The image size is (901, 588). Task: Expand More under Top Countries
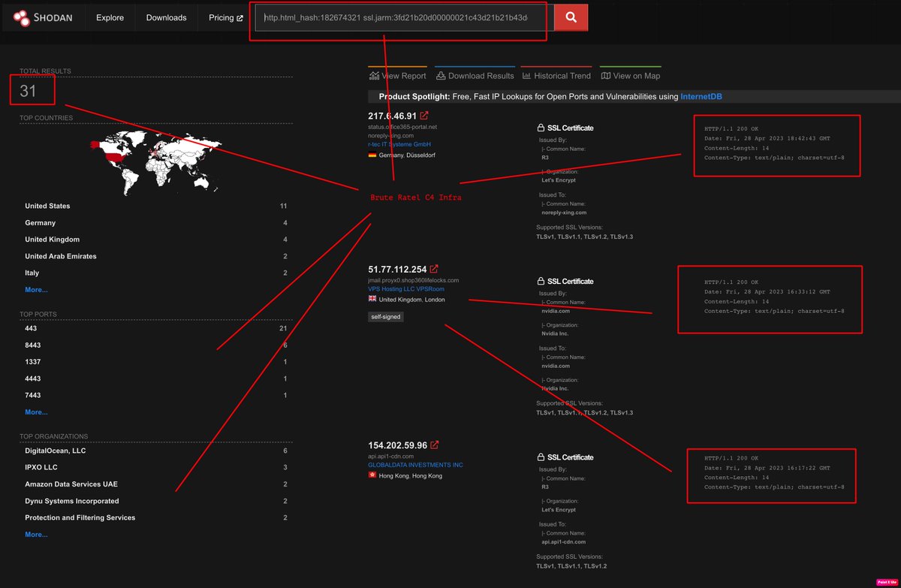click(36, 289)
